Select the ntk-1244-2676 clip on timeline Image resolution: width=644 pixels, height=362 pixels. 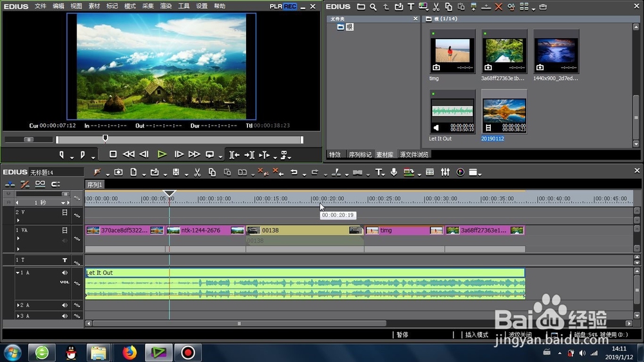click(x=205, y=231)
